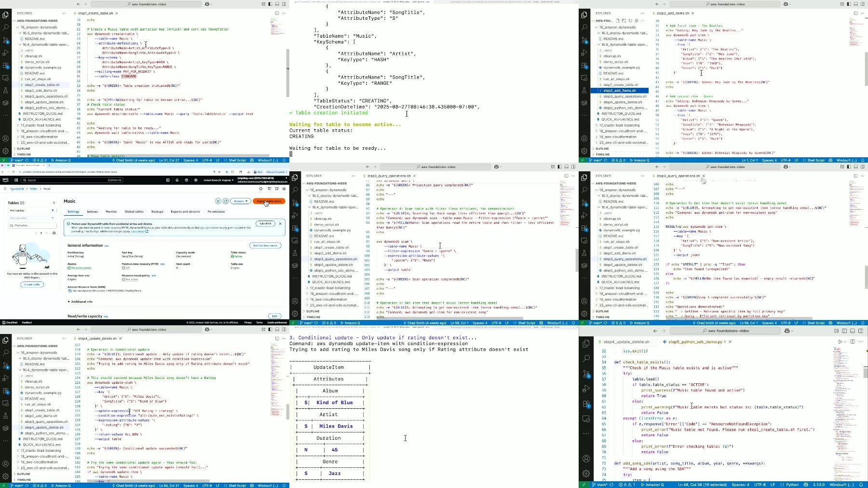Screen dimensions: 868x488
Task: Click the refresh icon beside the Actions button
Action: 225,201
